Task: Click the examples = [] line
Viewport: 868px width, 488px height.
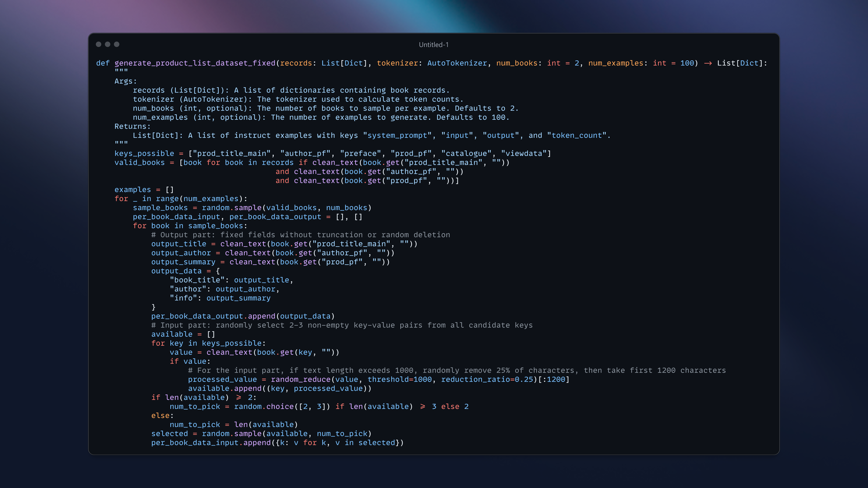Action: 144,190
